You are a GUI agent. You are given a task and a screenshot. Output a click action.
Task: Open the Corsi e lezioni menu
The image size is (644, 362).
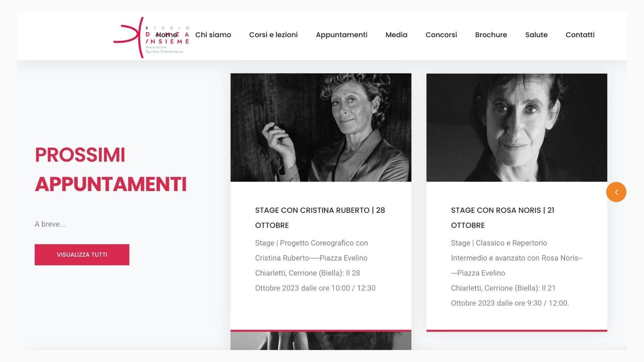click(273, 35)
